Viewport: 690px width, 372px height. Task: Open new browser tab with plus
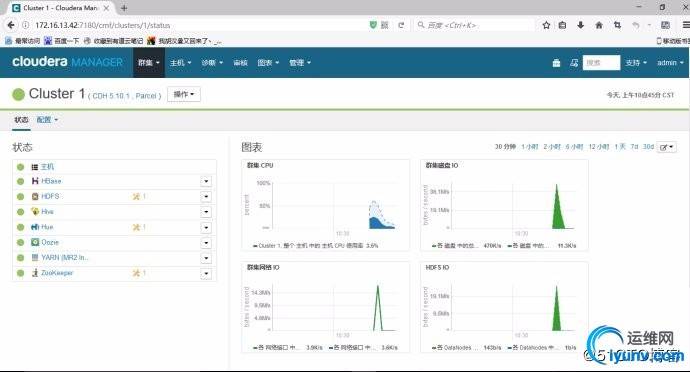click(124, 8)
